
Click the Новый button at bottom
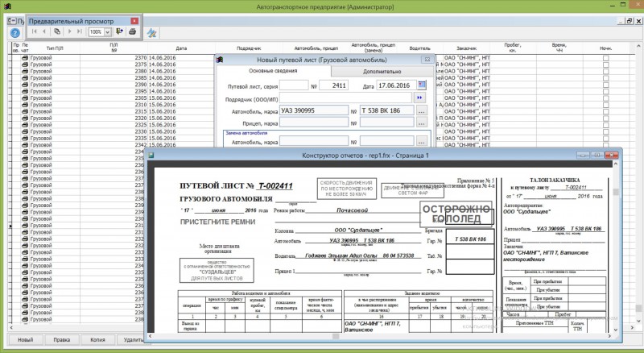coord(26,340)
